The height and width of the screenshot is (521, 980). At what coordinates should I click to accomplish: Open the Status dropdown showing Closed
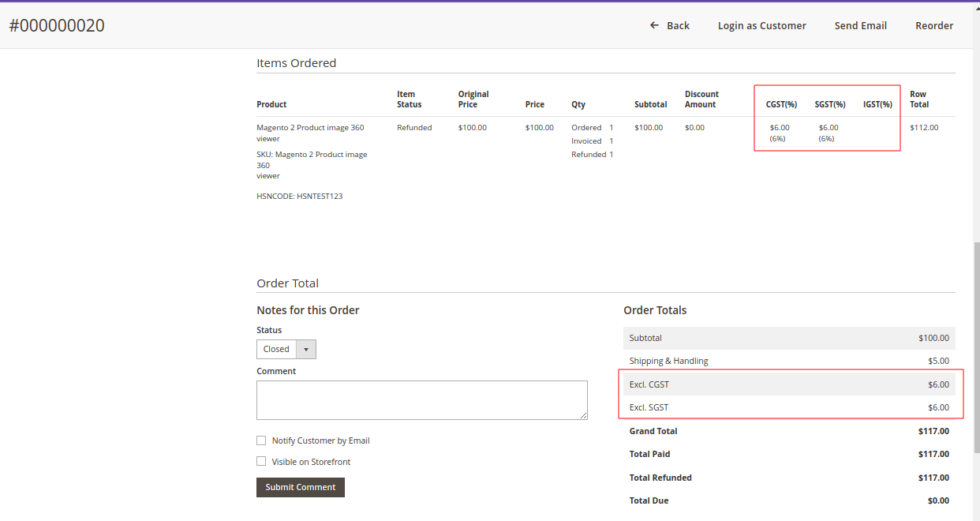point(278,348)
